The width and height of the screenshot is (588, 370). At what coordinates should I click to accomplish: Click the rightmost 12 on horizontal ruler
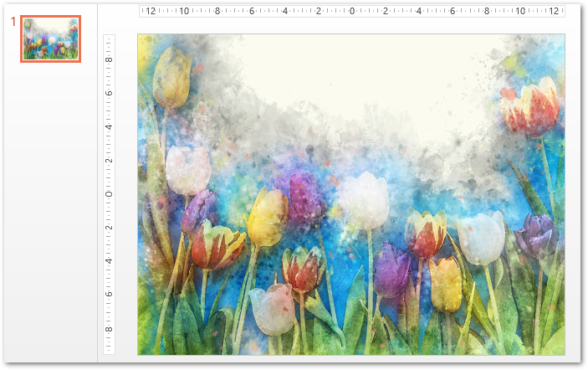pos(553,11)
